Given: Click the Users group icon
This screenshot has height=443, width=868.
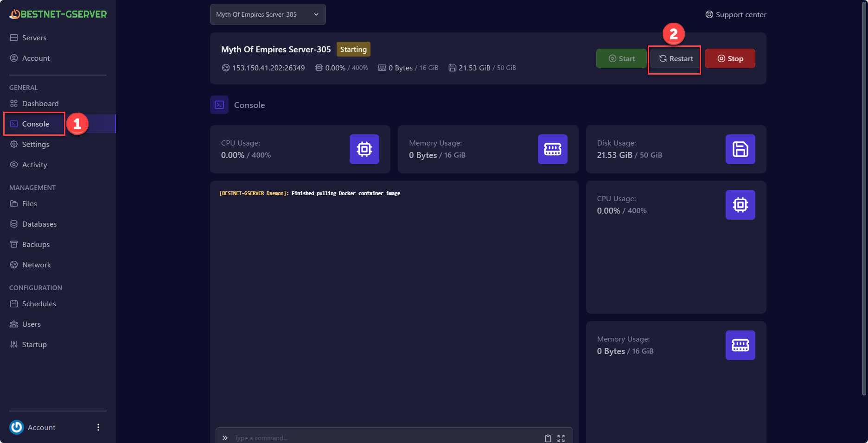Looking at the screenshot, I should pos(14,324).
